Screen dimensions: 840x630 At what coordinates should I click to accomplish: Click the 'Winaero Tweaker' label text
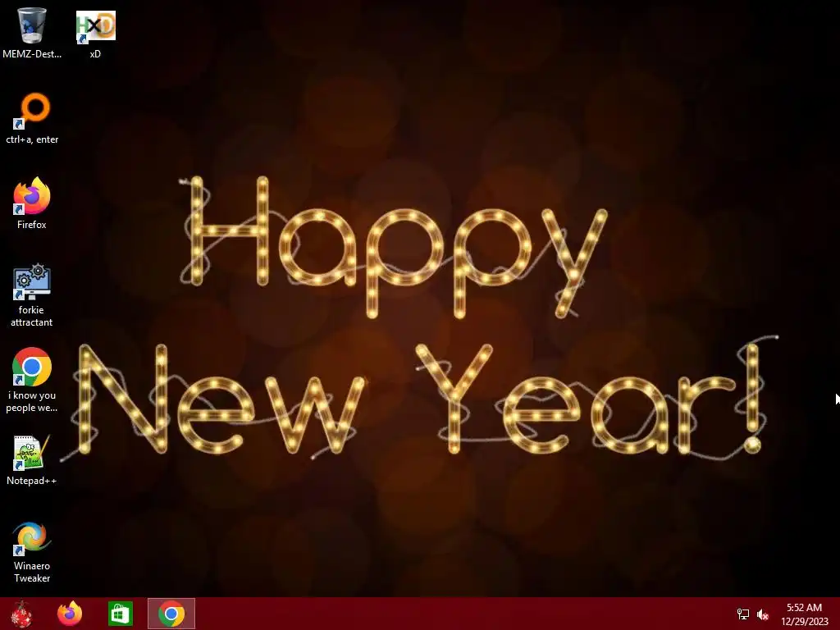[32, 572]
